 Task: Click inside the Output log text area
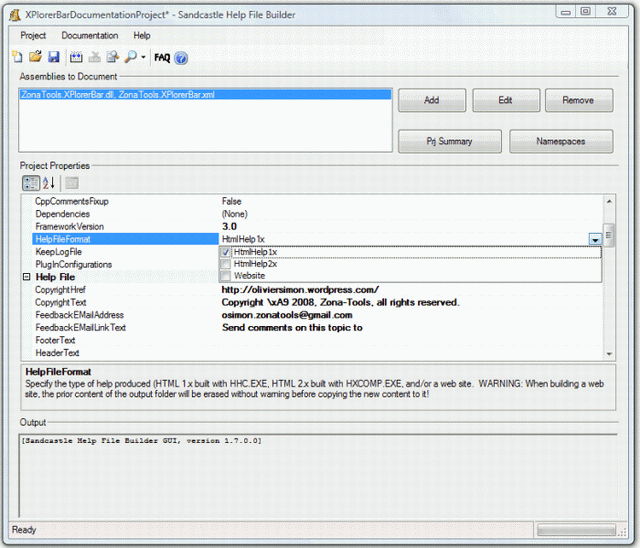(318, 477)
